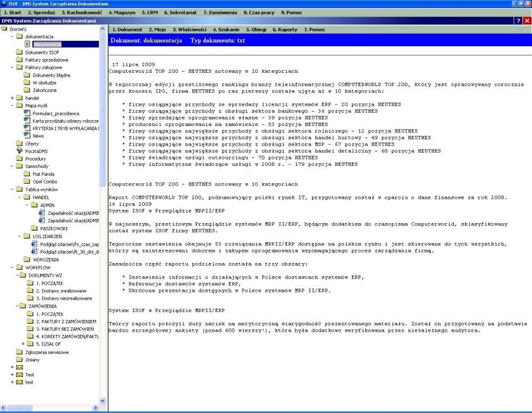532x413 pixels.
Task: Open the 1. Start menu
Action: tap(12, 13)
